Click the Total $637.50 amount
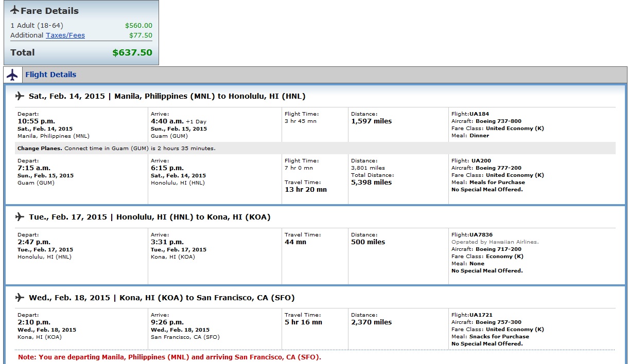Screen dimensions: 628x364 pyautogui.click(x=132, y=52)
